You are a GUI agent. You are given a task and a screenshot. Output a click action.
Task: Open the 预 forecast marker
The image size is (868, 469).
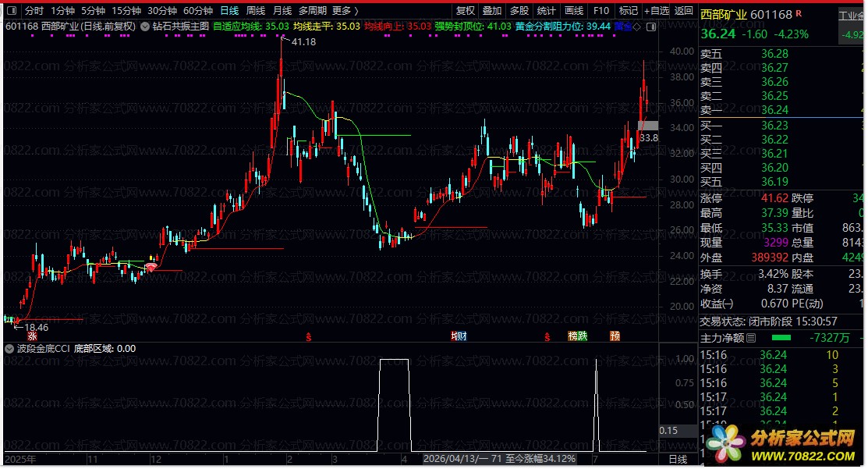click(615, 336)
